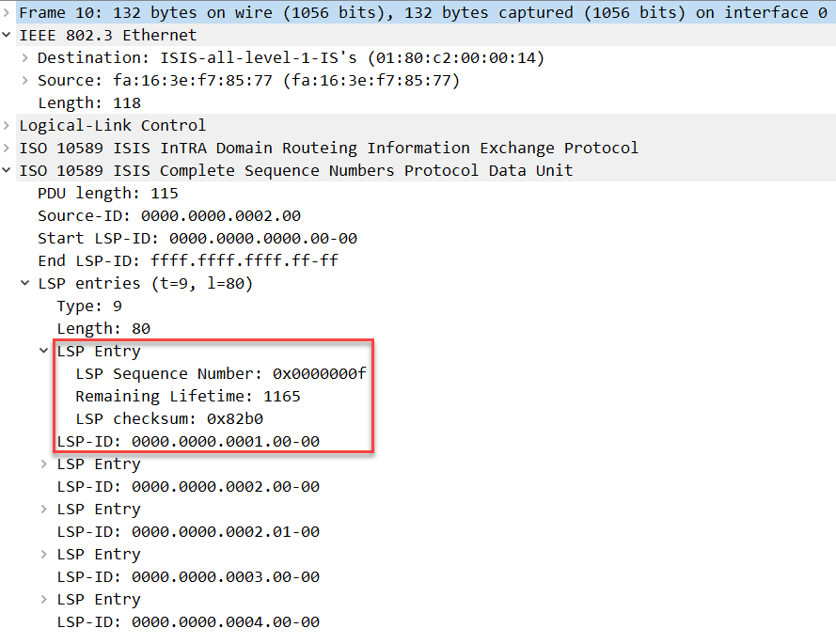Collapse the LSP entries (t=9, l=80) node
The height and width of the screenshot is (644, 836).
click(26, 283)
